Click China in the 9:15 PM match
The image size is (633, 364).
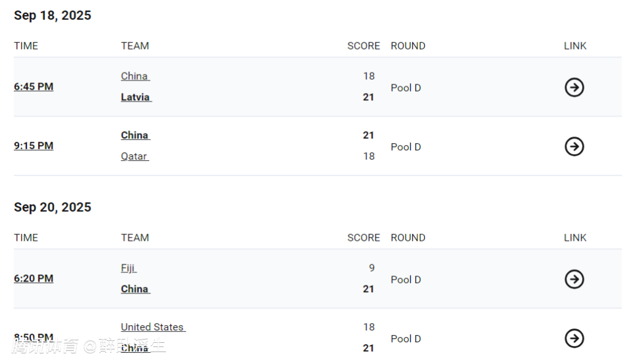[x=135, y=135]
